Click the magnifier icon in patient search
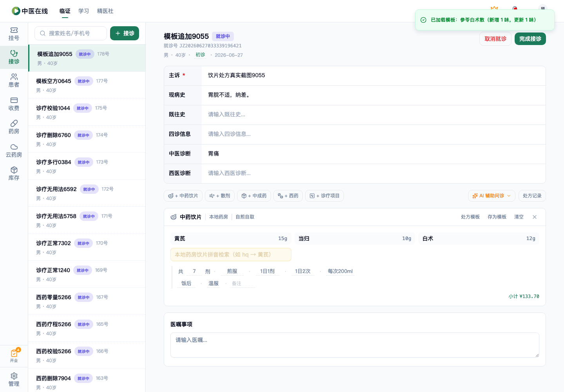 43,33
